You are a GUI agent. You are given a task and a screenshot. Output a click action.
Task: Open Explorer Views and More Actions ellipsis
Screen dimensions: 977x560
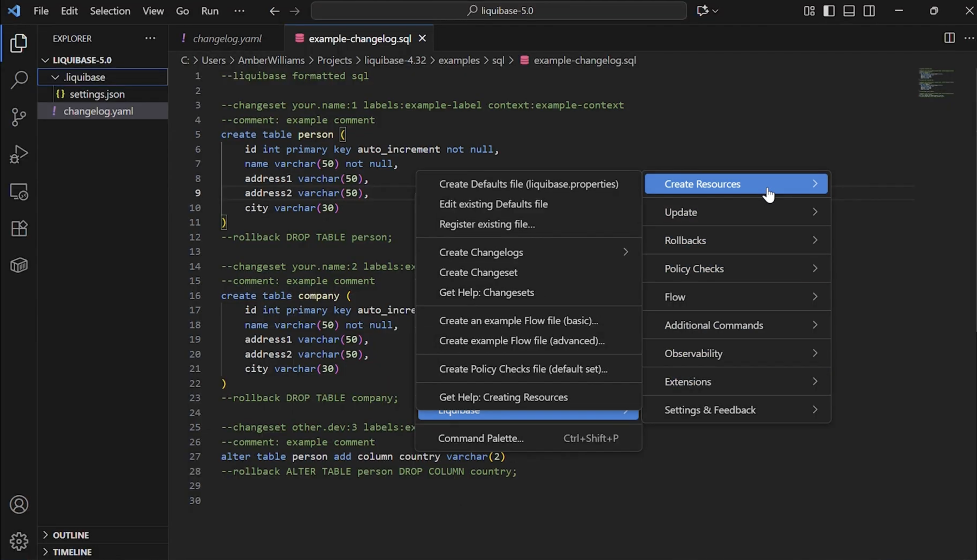150,38
